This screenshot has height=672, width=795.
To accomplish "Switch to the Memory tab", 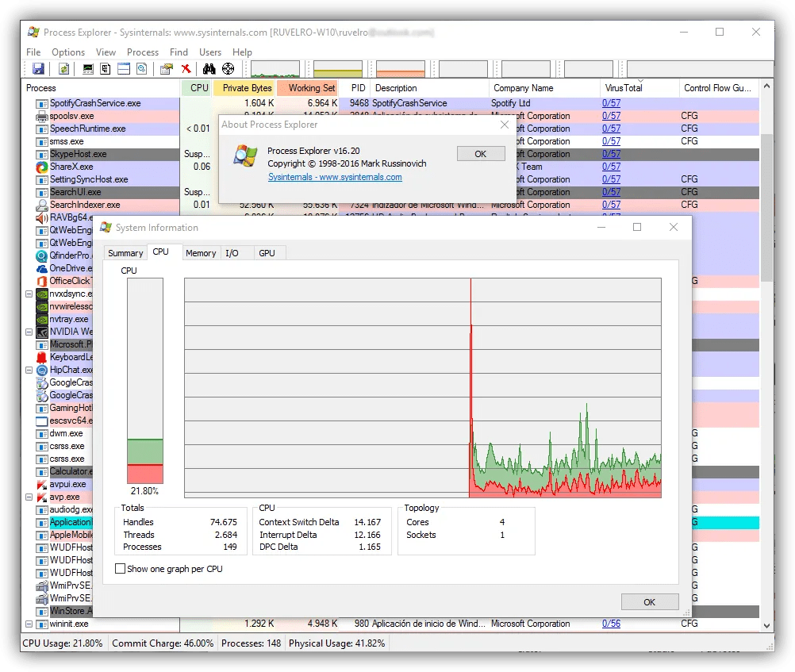I will 201,252.
